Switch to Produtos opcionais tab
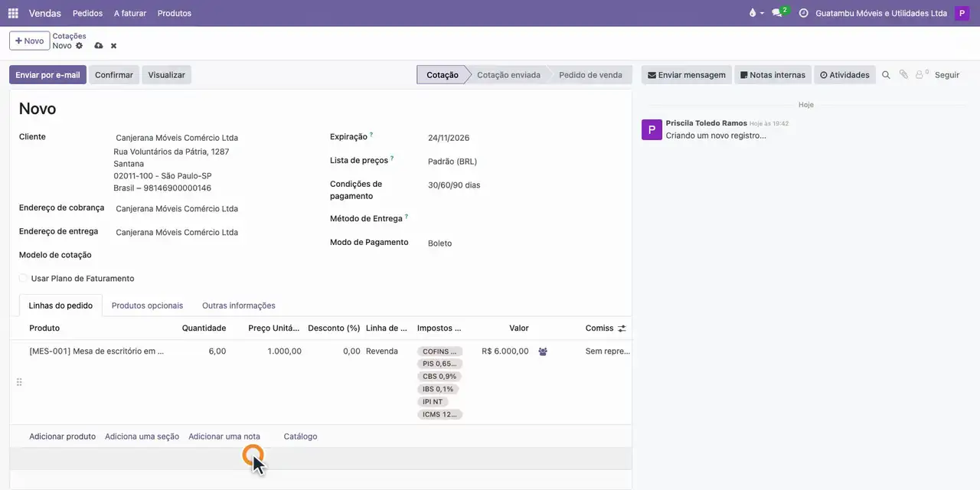The image size is (980, 490). pos(147,305)
